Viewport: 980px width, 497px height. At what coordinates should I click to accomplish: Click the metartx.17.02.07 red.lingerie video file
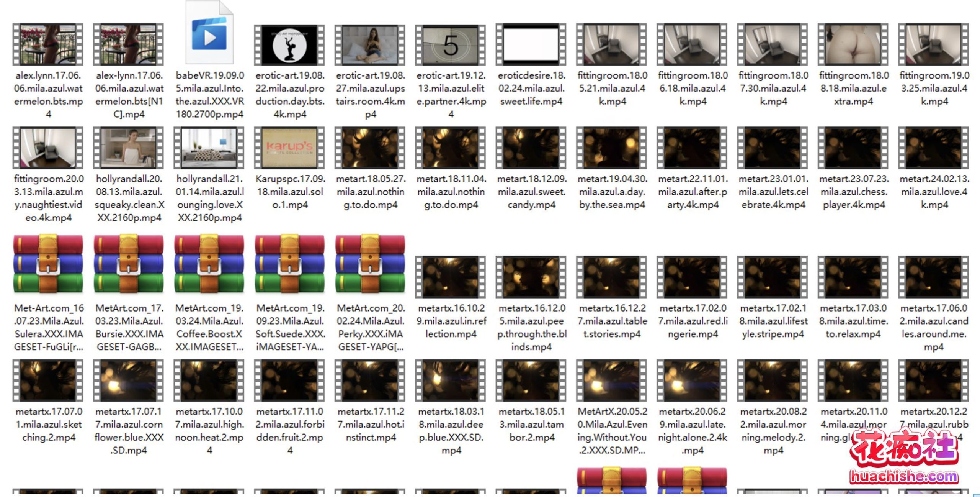(692, 277)
